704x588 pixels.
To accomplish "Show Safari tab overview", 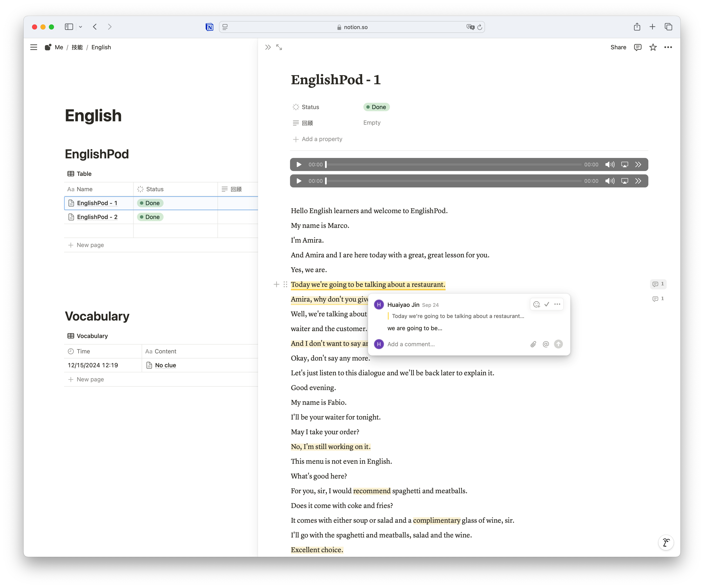I will point(668,27).
